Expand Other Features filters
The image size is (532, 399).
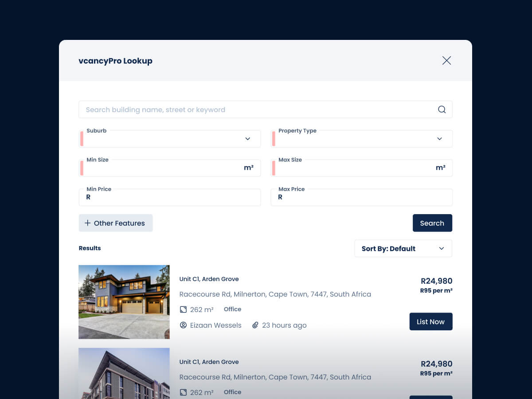click(x=116, y=223)
